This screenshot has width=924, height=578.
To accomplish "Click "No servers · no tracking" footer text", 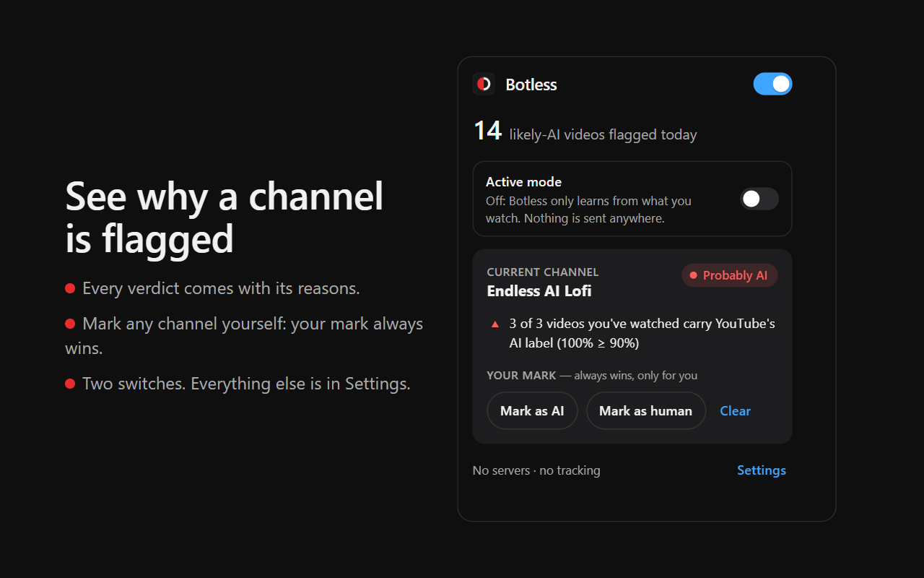I will tap(536, 470).
